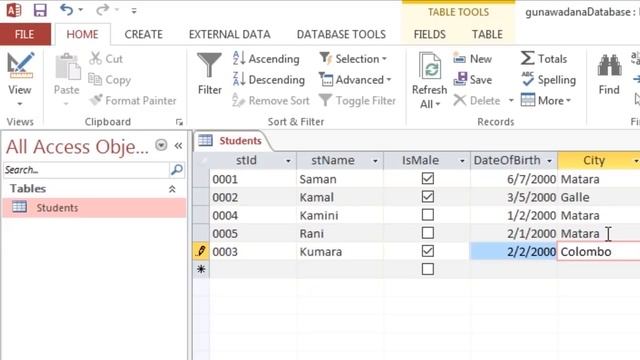Click the Access application logo icon
Image resolution: width=640 pixels, height=360 pixels.
pos(13,10)
